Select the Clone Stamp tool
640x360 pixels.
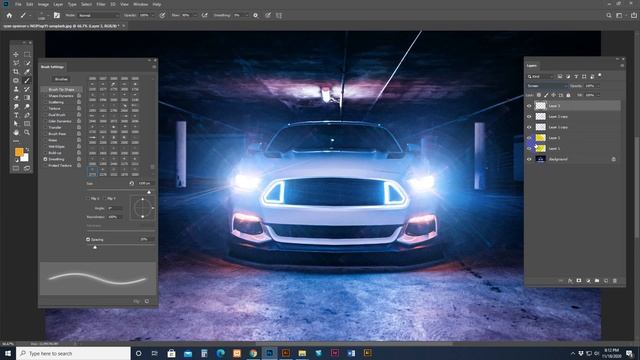point(16,89)
